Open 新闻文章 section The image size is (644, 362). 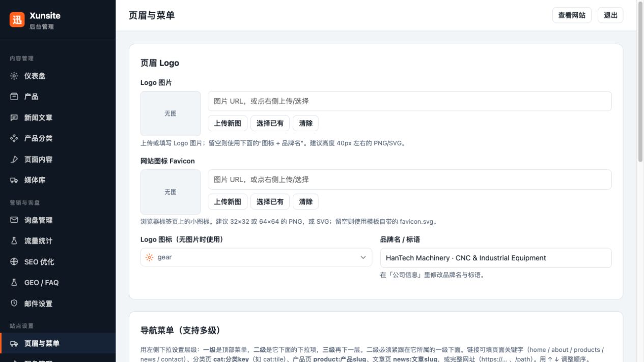point(58,117)
